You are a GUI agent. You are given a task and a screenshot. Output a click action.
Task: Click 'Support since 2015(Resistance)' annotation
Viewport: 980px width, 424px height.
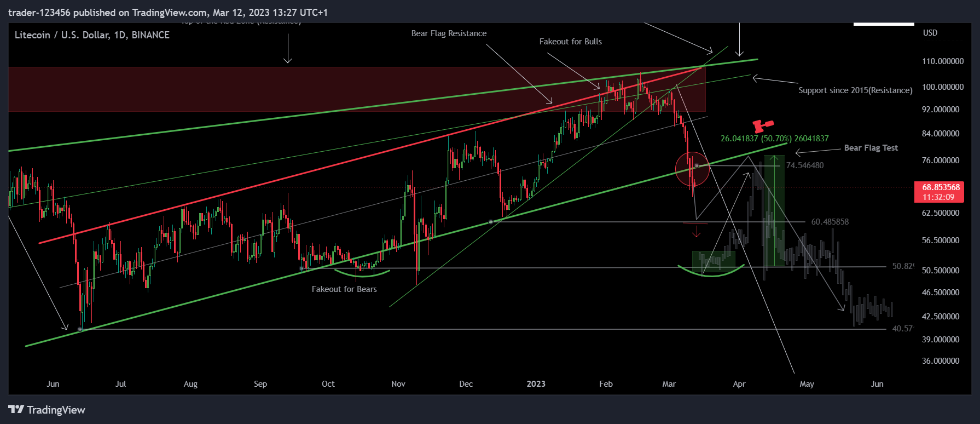(x=855, y=90)
